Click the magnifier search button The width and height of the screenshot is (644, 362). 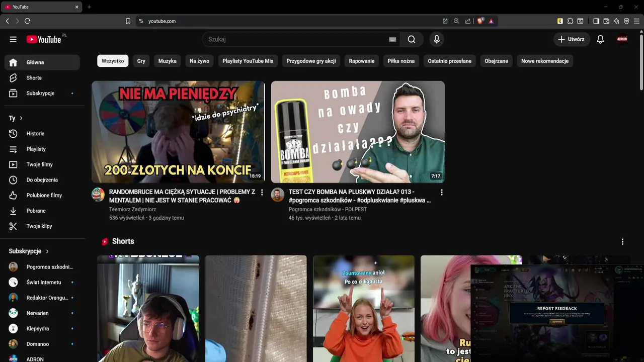[412, 39]
